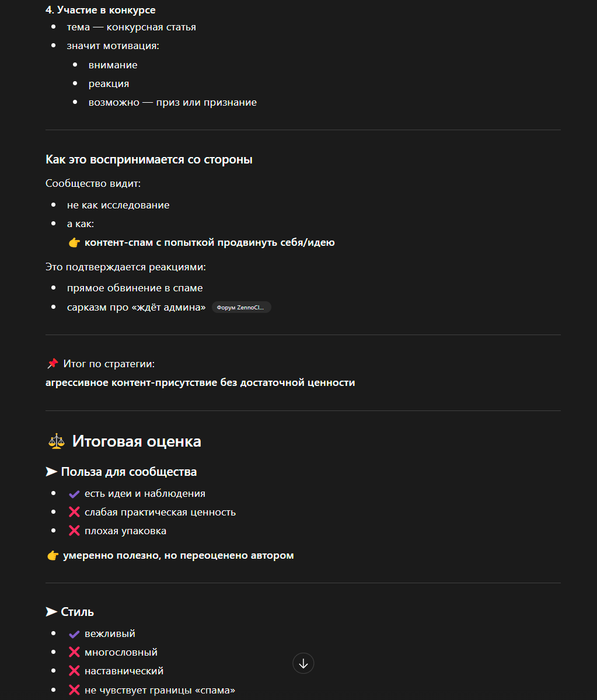Screen dimensions: 597x700
Task: Click the red cross beside слабая практическая ценность
Action: tap(74, 512)
